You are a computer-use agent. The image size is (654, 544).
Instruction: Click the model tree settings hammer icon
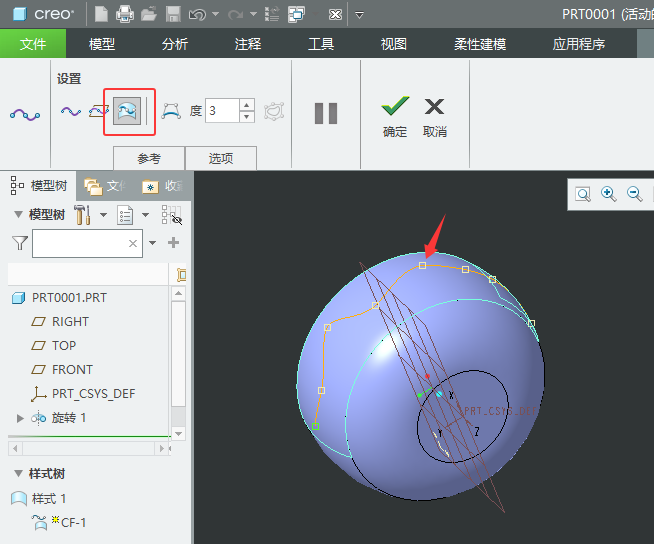click(82, 214)
